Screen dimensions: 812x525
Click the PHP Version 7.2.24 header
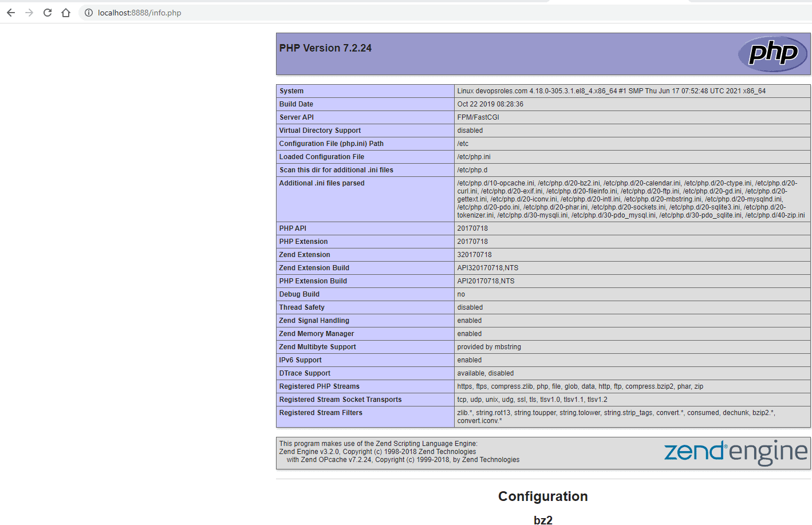325,48
